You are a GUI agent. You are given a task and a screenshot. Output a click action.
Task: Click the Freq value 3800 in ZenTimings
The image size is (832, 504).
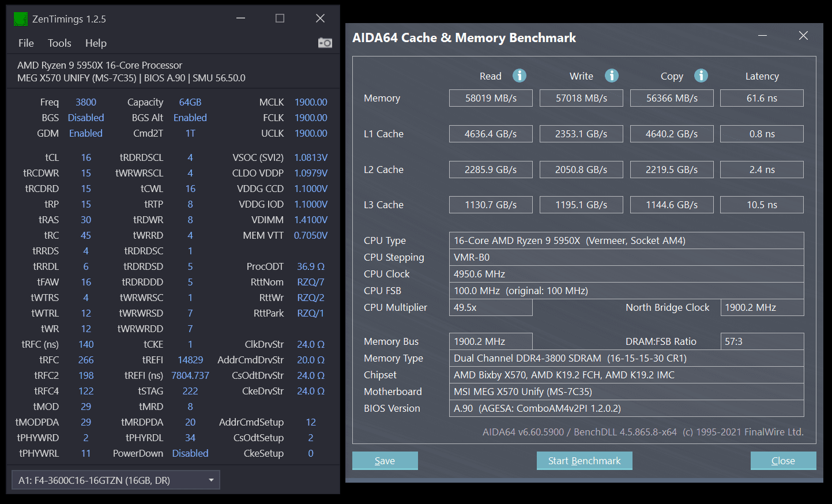(86, 102)
